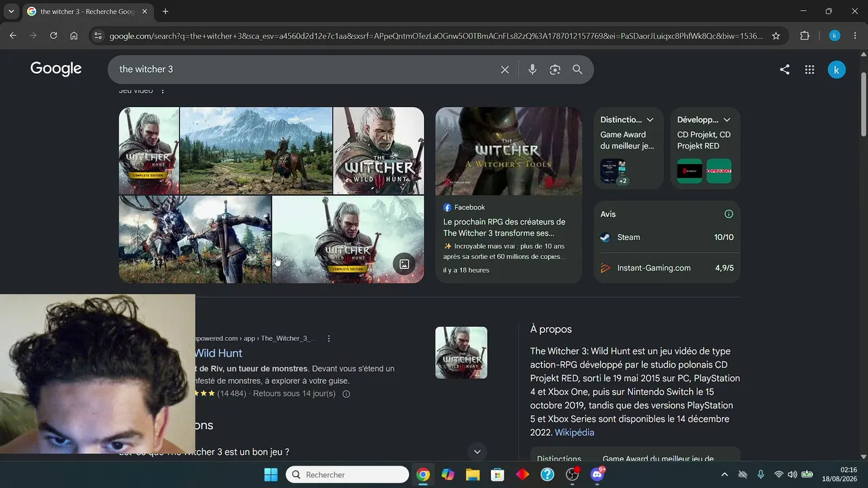Show return policy info icon

click(x=347, y=394)
